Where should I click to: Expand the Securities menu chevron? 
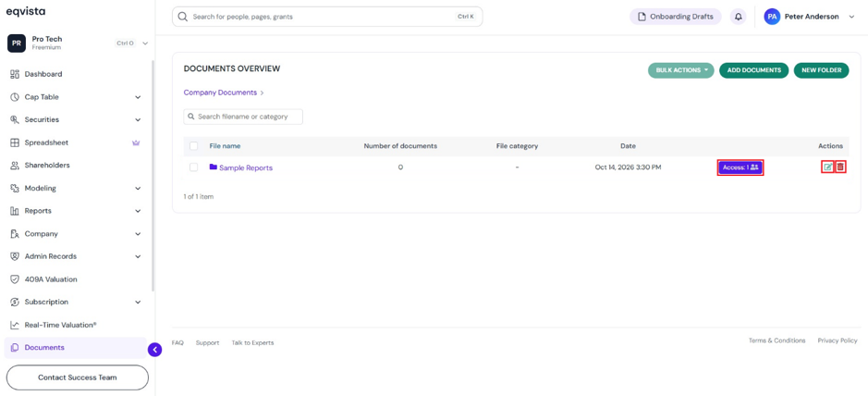pyautogui.click(x=138, y=119)
